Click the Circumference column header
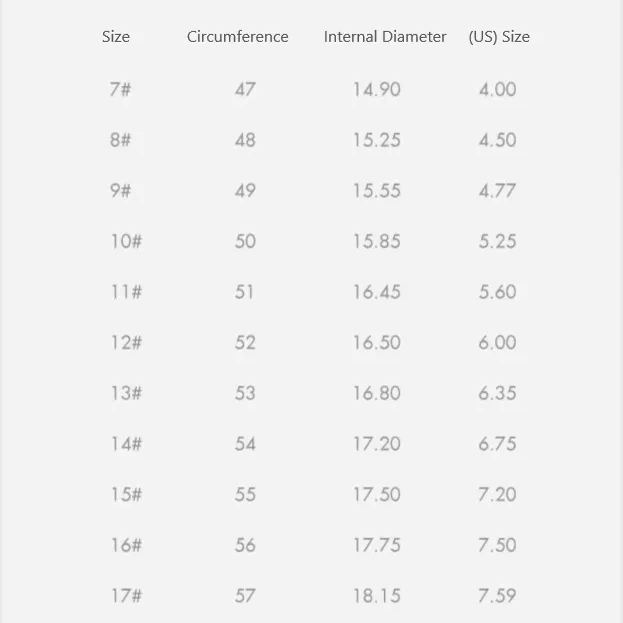The image size is (623, 623). point(237,37)
